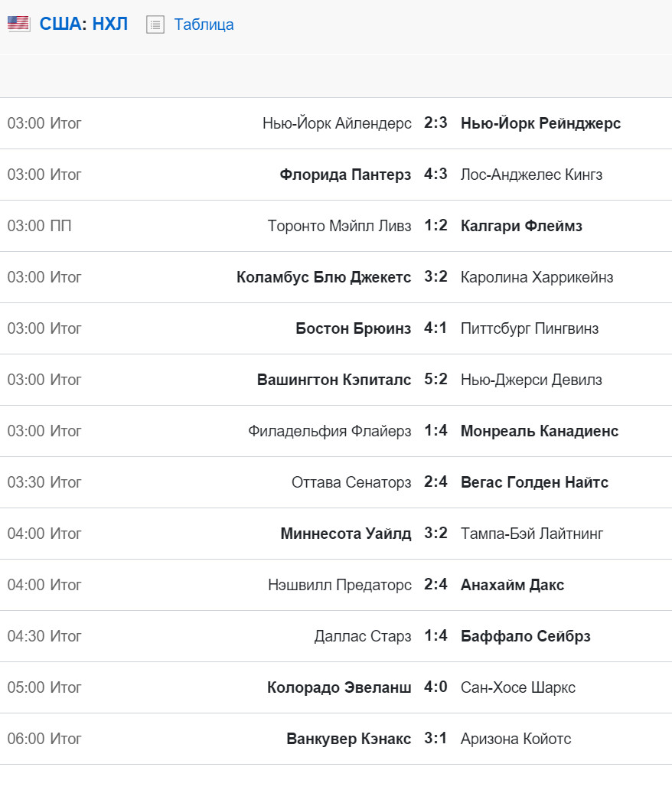Screen dimensions: 672x790
Task: Open the 5:2 score for Вашингтон Кэпиталс
Action: pos(435,379)
